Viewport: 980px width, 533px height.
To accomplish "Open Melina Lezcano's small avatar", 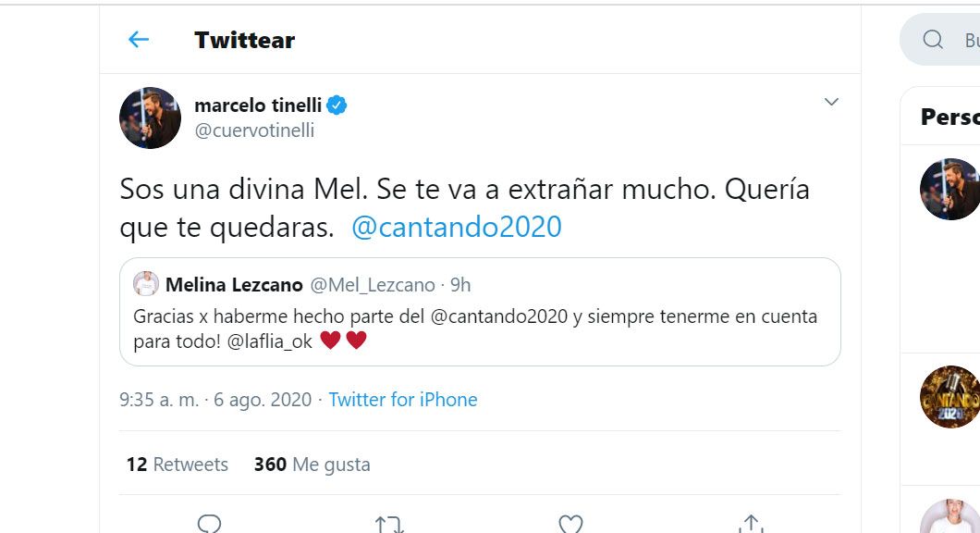I will 146,284.
